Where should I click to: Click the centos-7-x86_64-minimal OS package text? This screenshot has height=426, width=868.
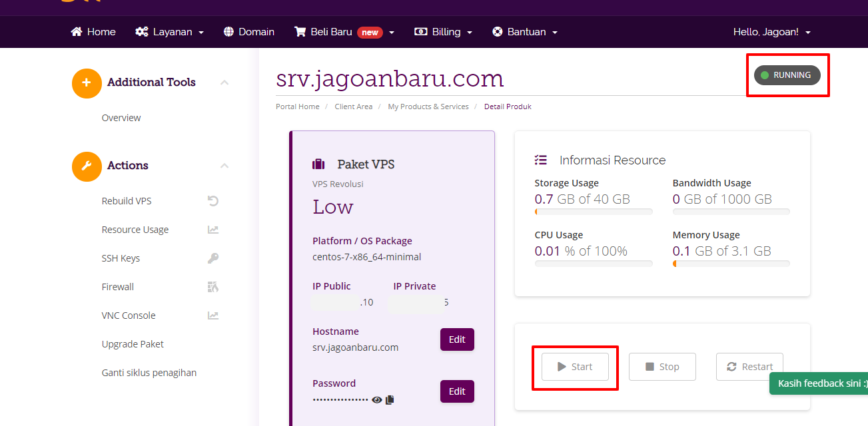point(367,257)
